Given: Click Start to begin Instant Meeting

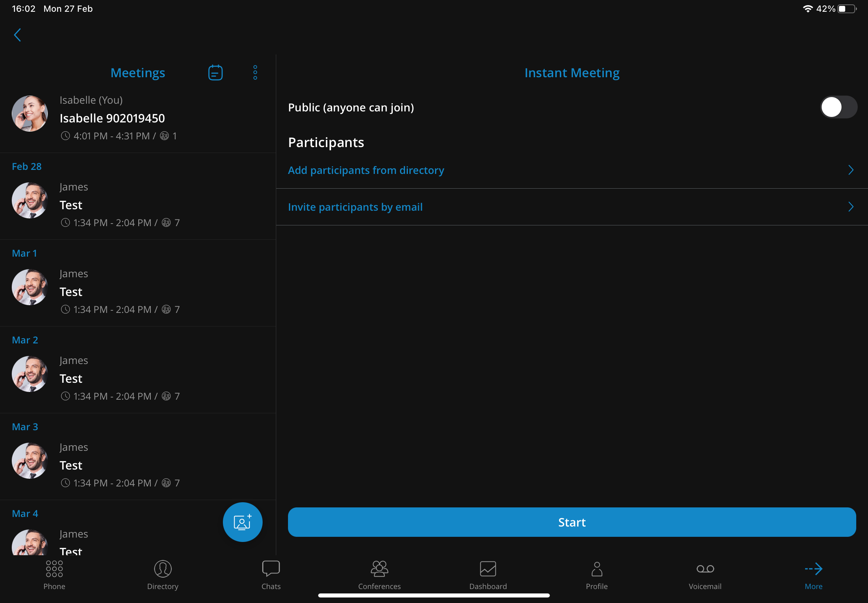Looking at the screenshot, I should click(572, 522).
